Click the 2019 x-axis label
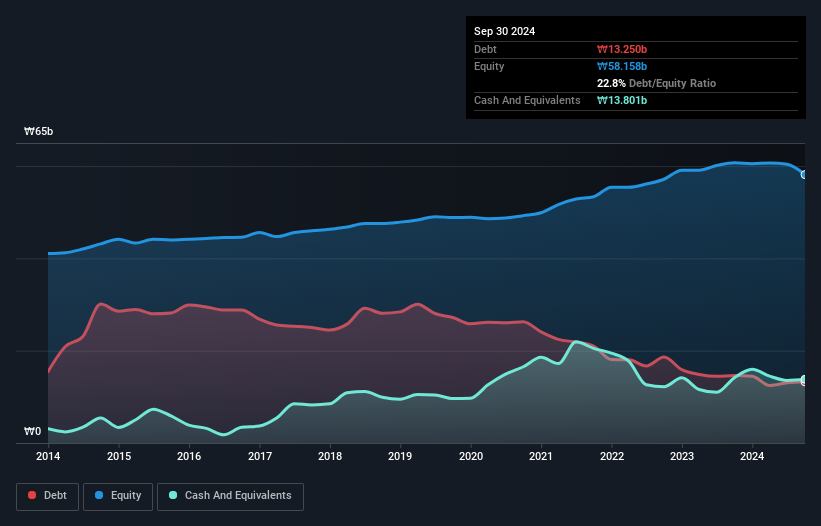This screenshot has height=526, width=821. (x=400, y=456)
